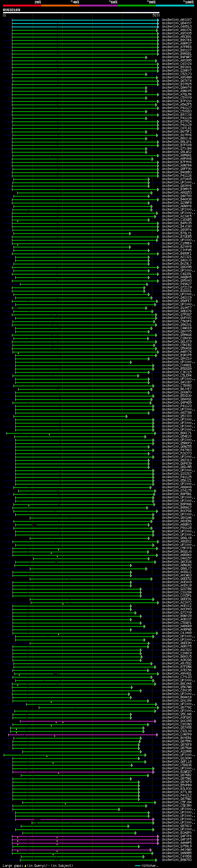Click label UniRef100_C6SYZ4
The width and height of the screenshot is (197, 868).
click(176, 64)
